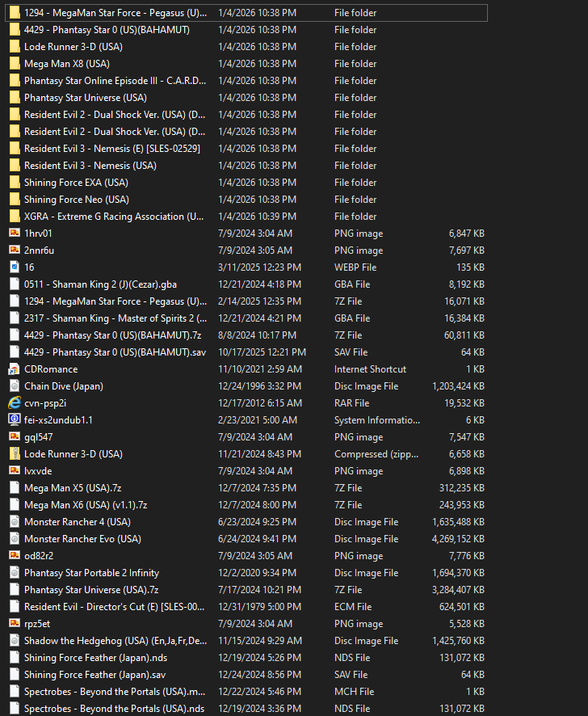Click the PNG image icon for 1hrv01
588x716 pixels.
click(x=15, y=233)
